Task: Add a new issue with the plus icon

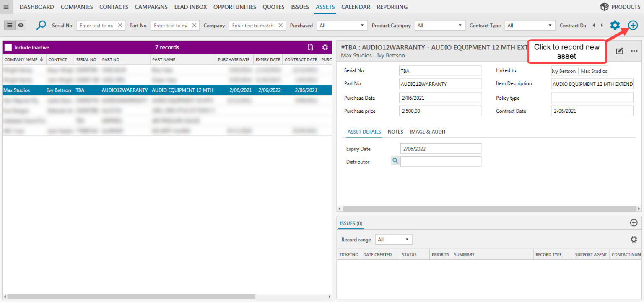Action: tap(633, 223)
